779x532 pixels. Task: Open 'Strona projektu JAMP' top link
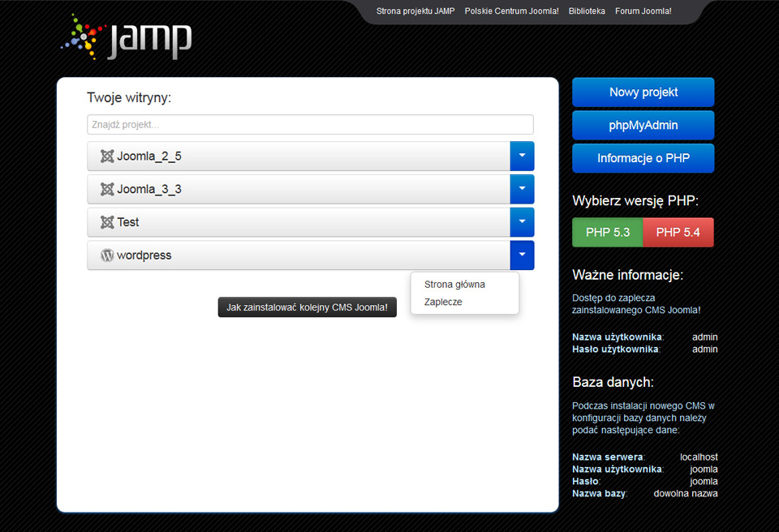click(415, 11)
